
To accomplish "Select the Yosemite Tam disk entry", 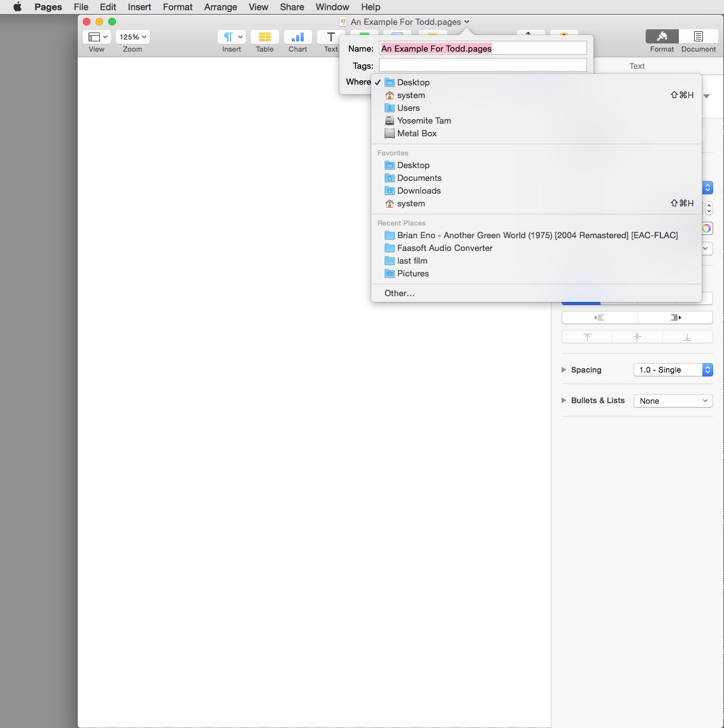I will coord(536,121).
